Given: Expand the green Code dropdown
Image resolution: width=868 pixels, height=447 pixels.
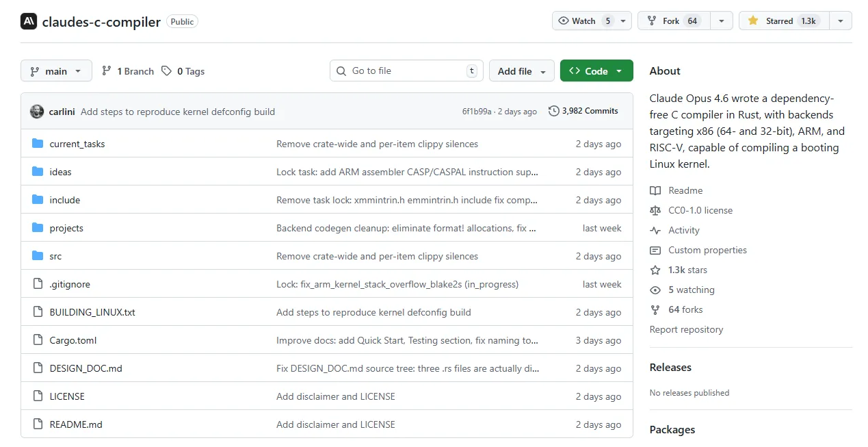Looking at the screenshot, I should pos(596,71).
